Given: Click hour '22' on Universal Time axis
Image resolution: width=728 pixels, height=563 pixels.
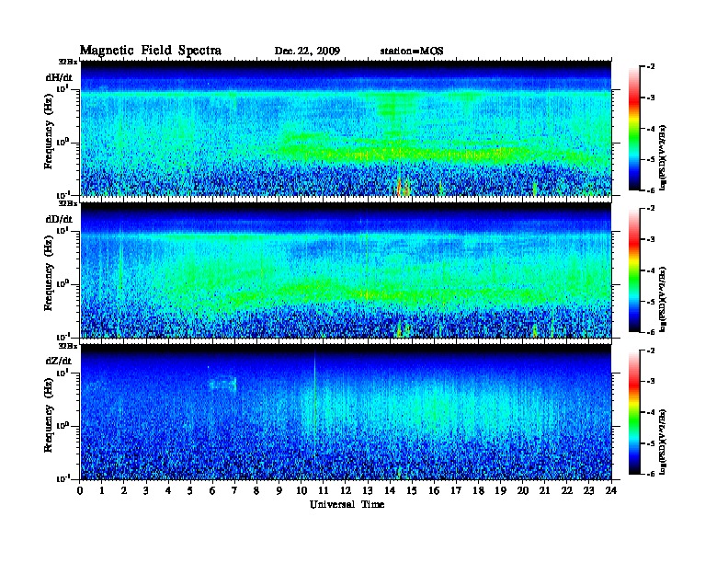Looking at the screenshot, I should click(x=566, y=491).
